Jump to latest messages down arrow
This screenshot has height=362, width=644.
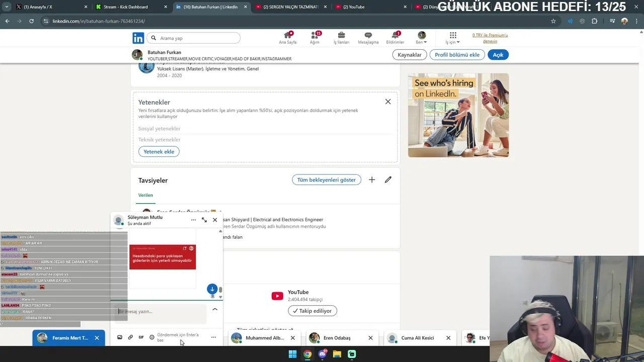(x=212, y=289)
